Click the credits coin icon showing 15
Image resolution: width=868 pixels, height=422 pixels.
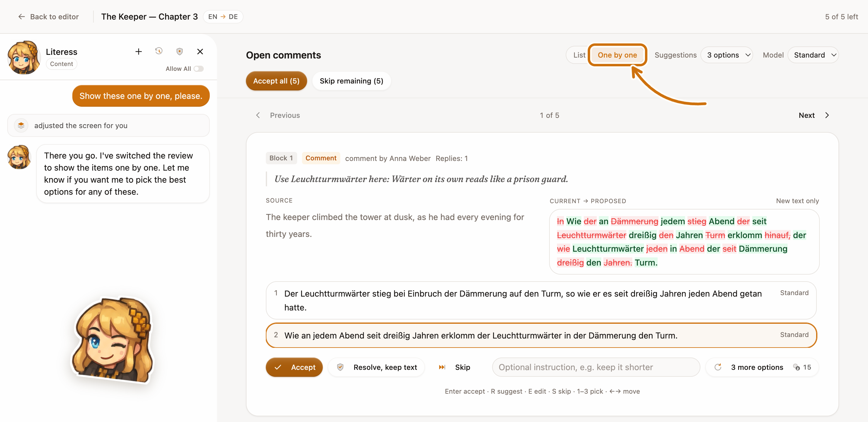tap(797, 367)
